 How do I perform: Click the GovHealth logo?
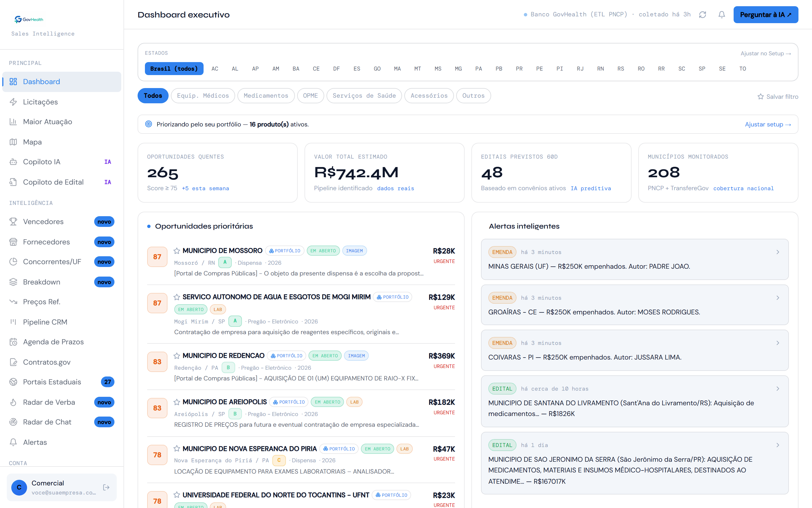pyautogui.click(x=29, y=19)
